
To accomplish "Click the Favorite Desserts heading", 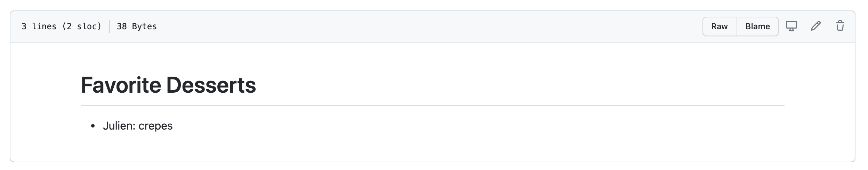I will pos(168,85).
